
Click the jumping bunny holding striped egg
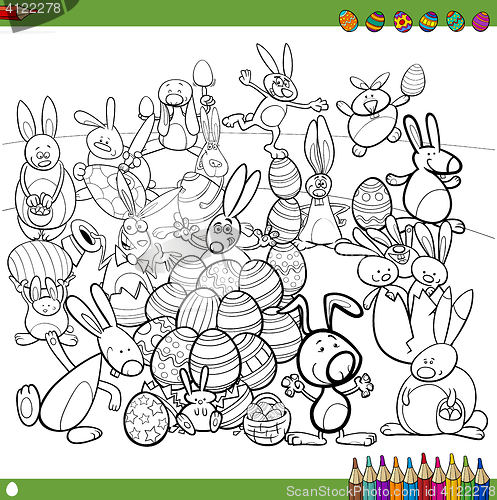(380, 109)
